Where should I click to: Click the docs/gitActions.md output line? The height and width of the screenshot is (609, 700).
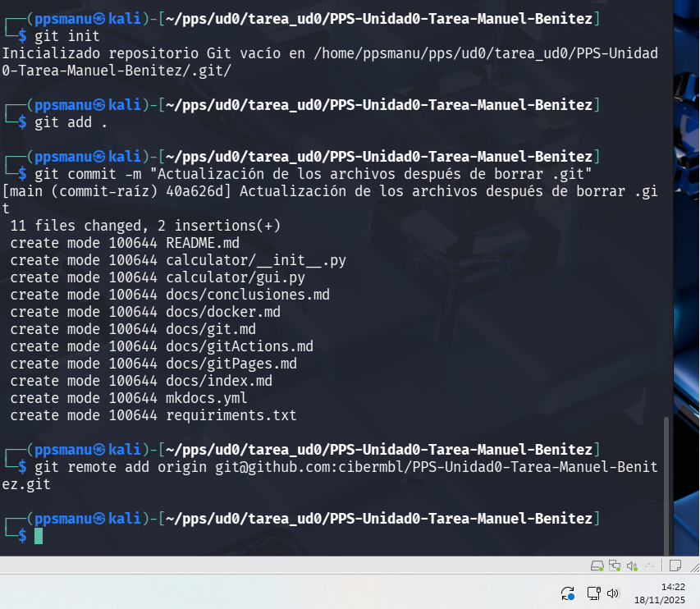pyautogui.click(x=162, y=346)
